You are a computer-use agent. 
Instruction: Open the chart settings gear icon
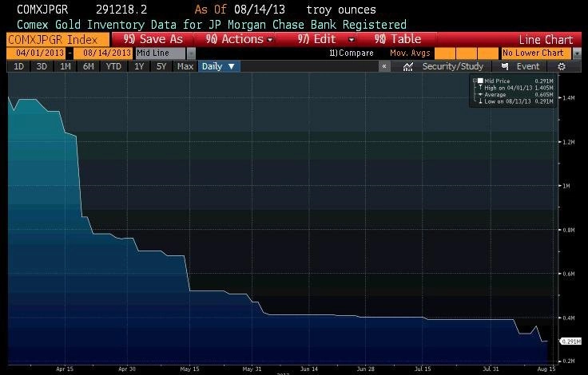[x=562, y=67]
